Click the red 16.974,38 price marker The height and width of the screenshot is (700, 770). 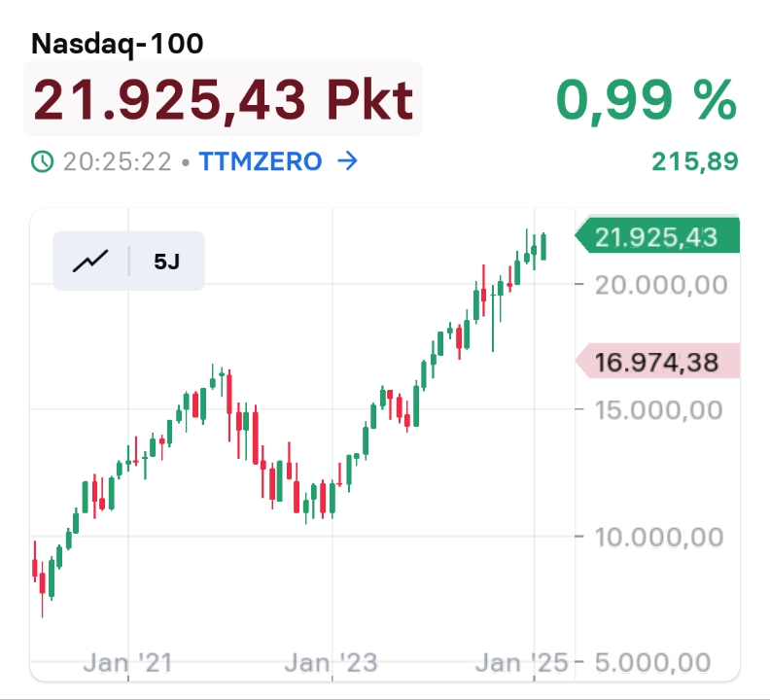pyautogui.click(x=657, y=363)
